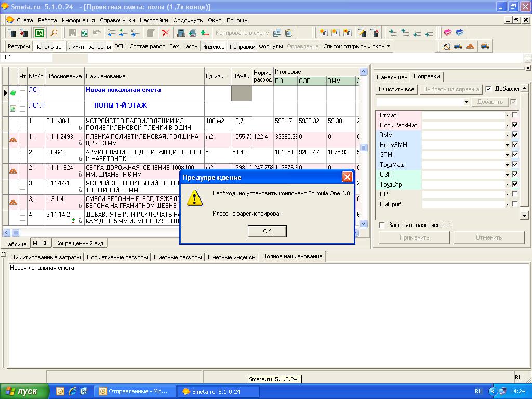Click the new ЛС local estimate icon
Screen dimensions: 532x399
pyautogui.click(x=323, y=33)
